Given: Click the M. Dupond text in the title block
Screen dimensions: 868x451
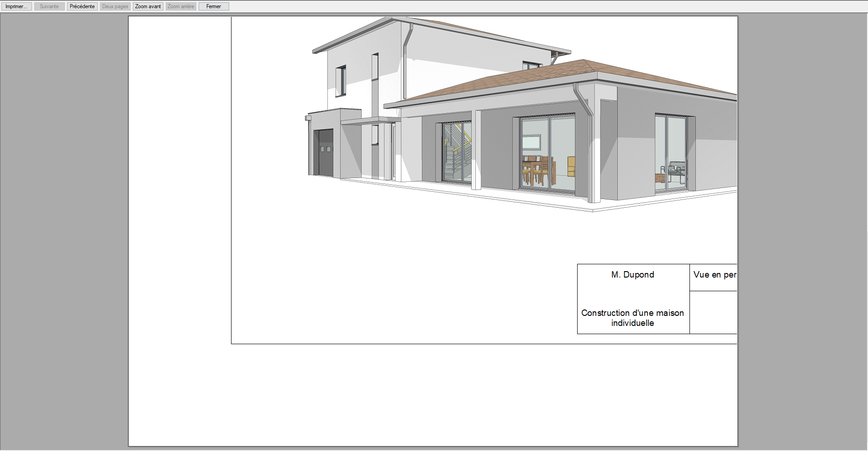Looking at the screenshot, I should (x=632, y=275).
